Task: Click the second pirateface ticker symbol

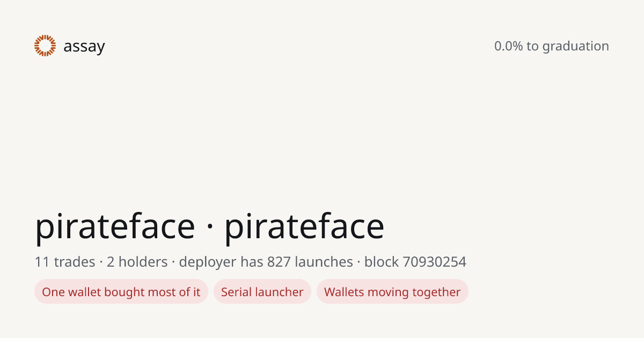Action: click(x=304, y=226)
